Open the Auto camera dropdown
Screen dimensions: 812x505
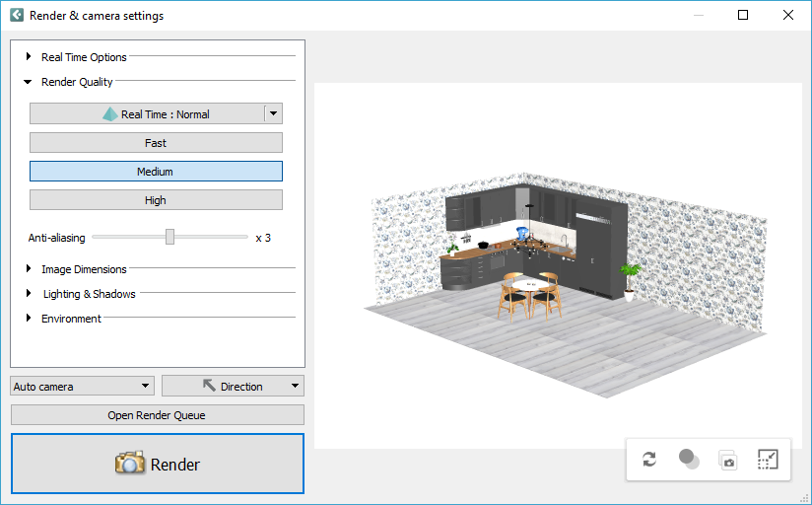tap(82, 387)
